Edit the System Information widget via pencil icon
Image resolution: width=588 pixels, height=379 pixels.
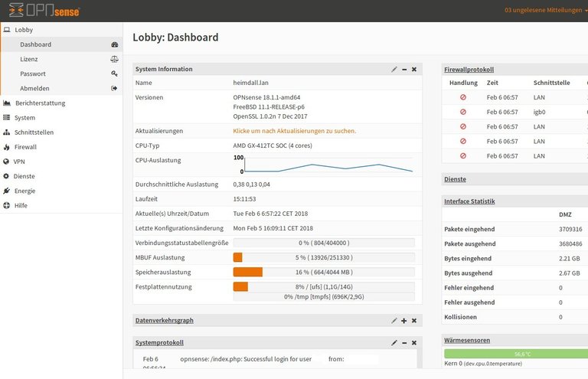(394, 69)
